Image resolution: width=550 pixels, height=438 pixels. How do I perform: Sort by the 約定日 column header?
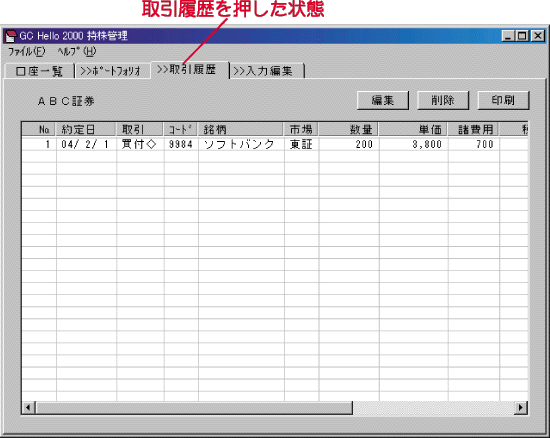(86, 129)
